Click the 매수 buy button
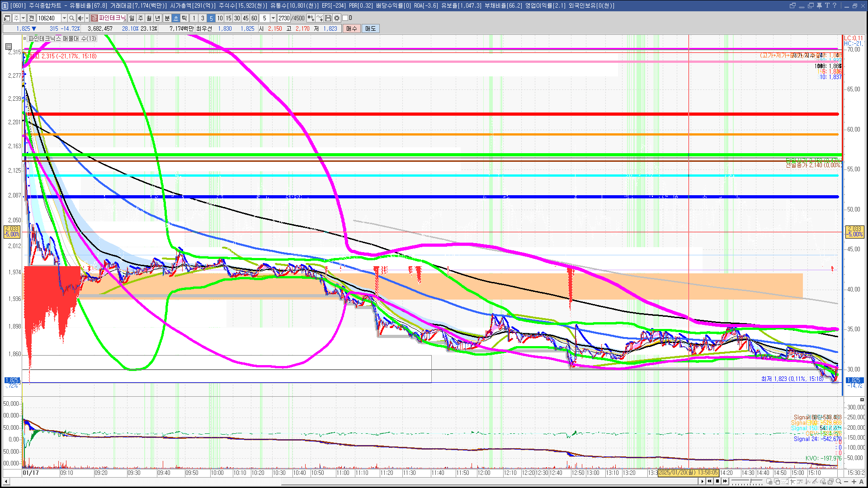This screenshot has width=868, height=488. pyautogui.click(x=352, y=28)
